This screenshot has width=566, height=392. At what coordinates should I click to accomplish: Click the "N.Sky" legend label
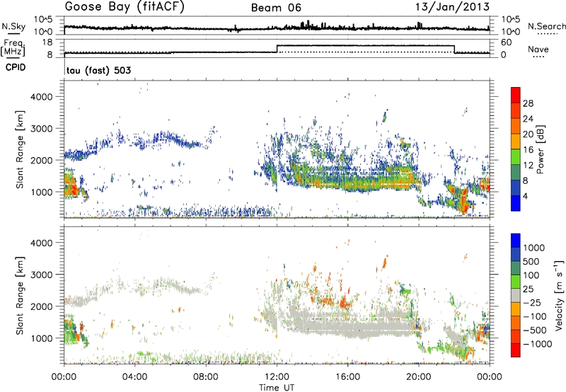tap(13, 26)
